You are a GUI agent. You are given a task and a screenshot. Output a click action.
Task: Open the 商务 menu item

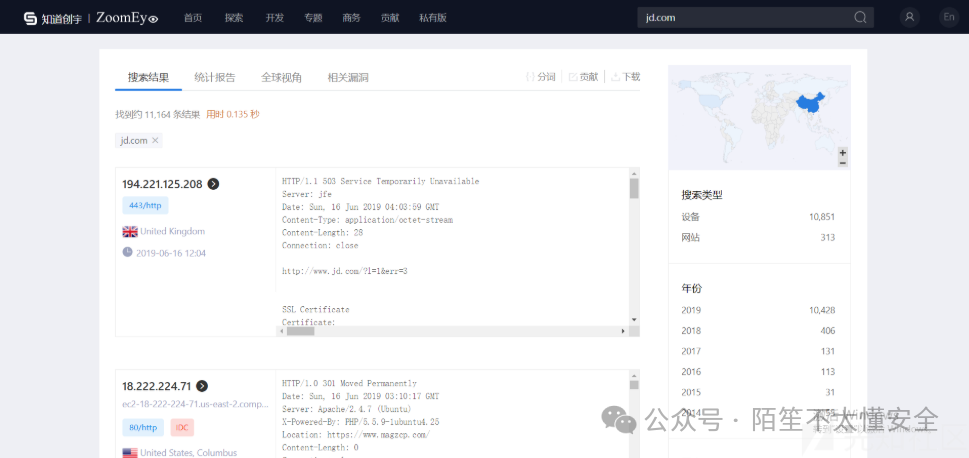tap(352, 18)
